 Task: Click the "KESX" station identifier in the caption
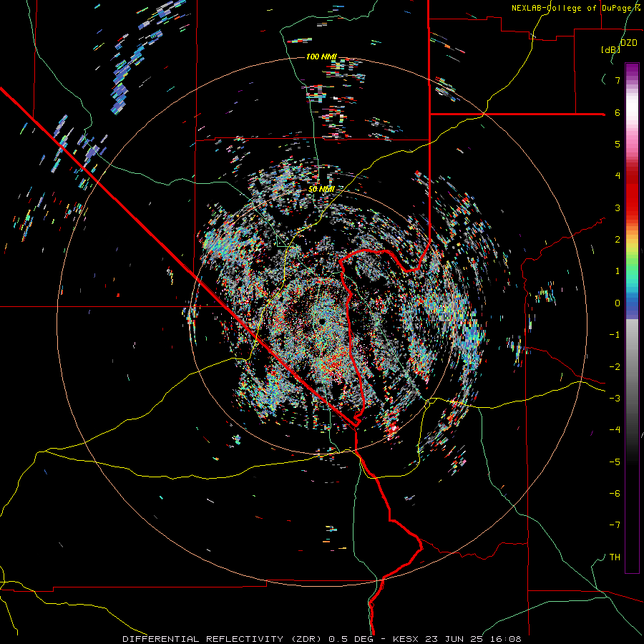[406, 639]
